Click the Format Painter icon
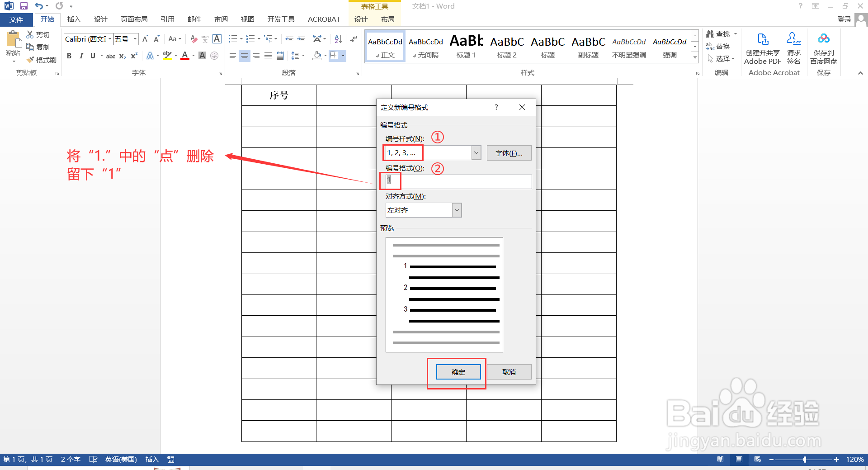This screenshot has height=470, width=868. click(31, 59)
